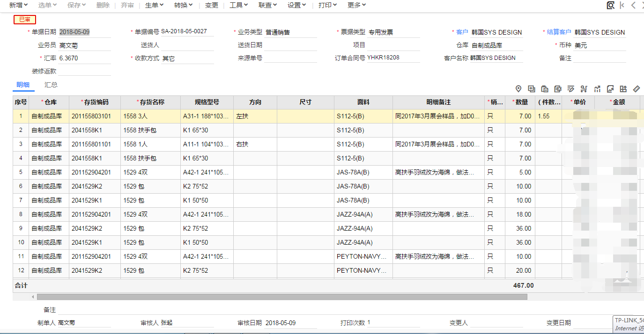This screenshot has width=644, height=334.
Task: Select row 5 with code 201152904201
Action: [x=91, y=172]
